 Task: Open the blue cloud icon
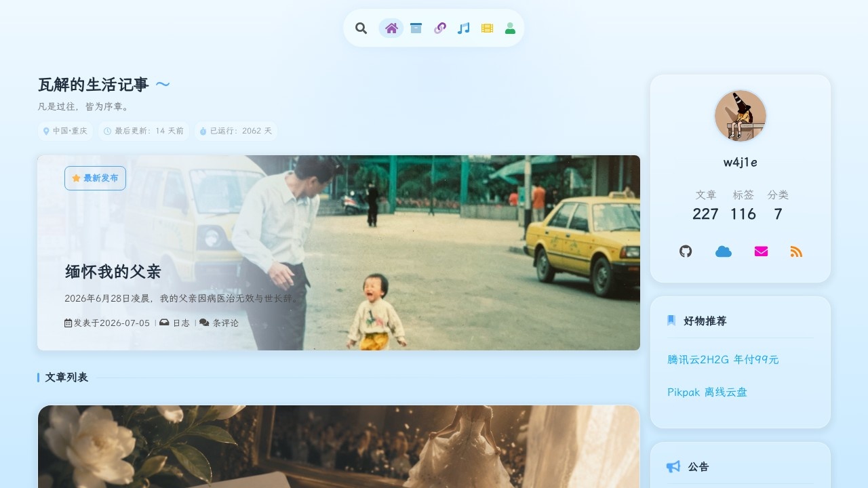[724, 251]
